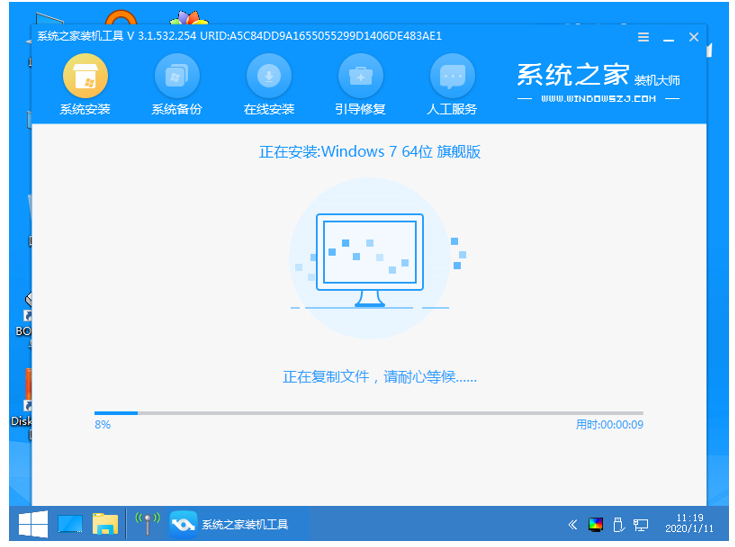The height and width of the screenshot is (547, 735).
Task: Open the desktop icon in taskbar
Action: point(70,524)
